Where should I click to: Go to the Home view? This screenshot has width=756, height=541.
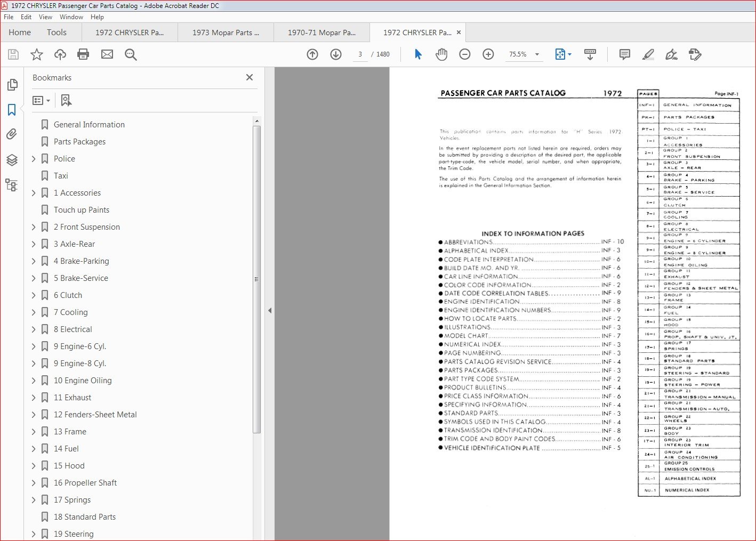(20, 33)
